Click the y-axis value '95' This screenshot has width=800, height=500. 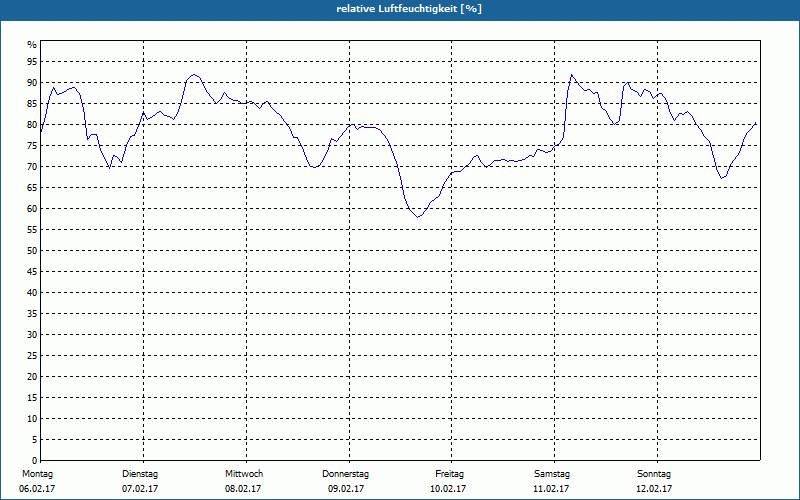pyautogui.click(x=32, y=62)
